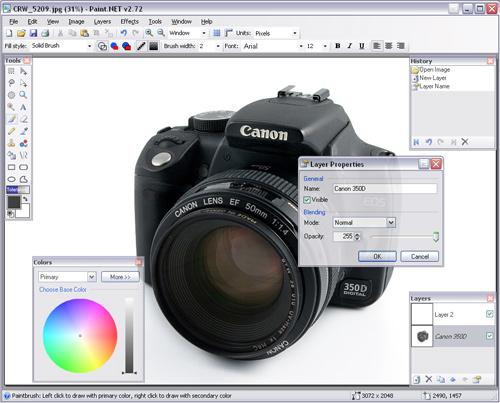Screen dimensions: 500x403
Task: Select the Text tool
Action: point(23,107)
